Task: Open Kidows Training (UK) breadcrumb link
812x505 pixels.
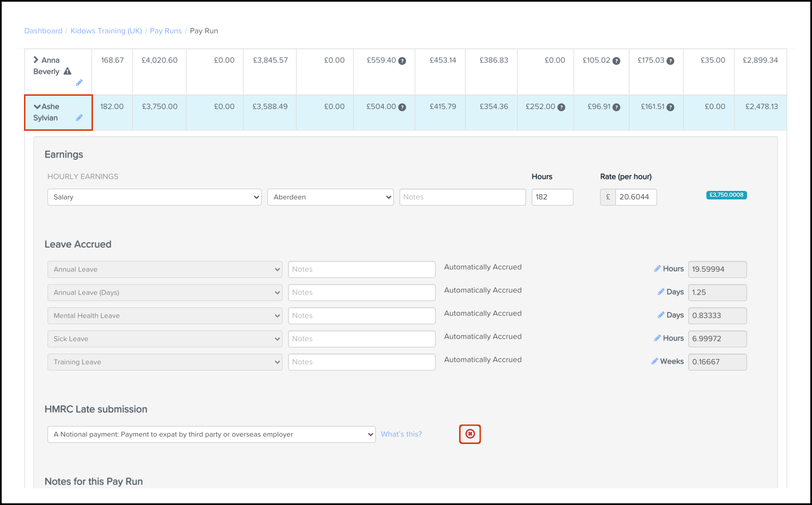Action: [106, 31]
